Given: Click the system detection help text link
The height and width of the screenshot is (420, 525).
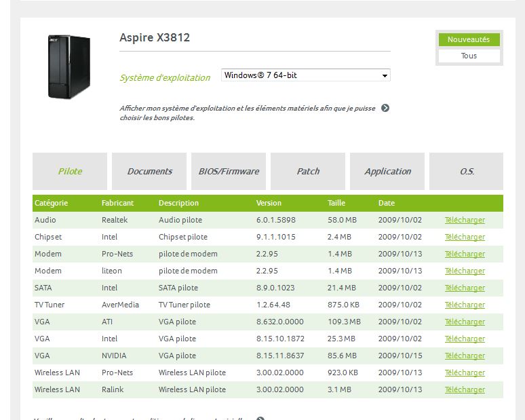Looking at the screenshot, I should point(247,113).
